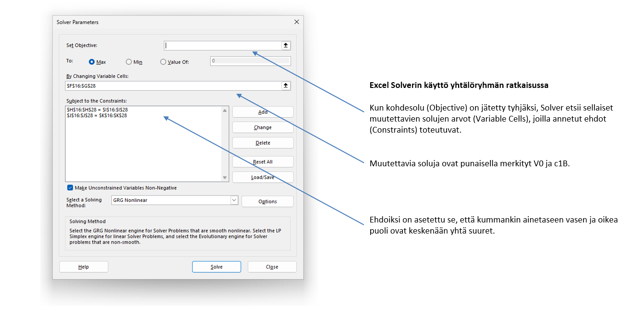644x309 pixels.
Task: Click the constraints list scroll up arrow
Action: pos(225,110)
